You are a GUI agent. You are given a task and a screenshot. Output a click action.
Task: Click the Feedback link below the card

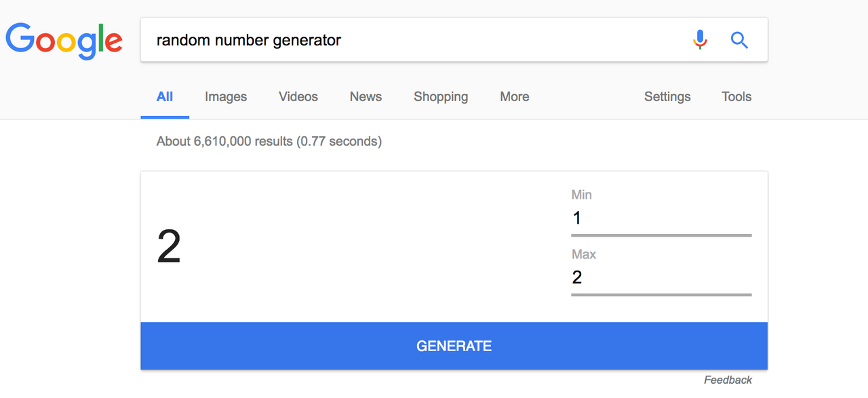728,380
